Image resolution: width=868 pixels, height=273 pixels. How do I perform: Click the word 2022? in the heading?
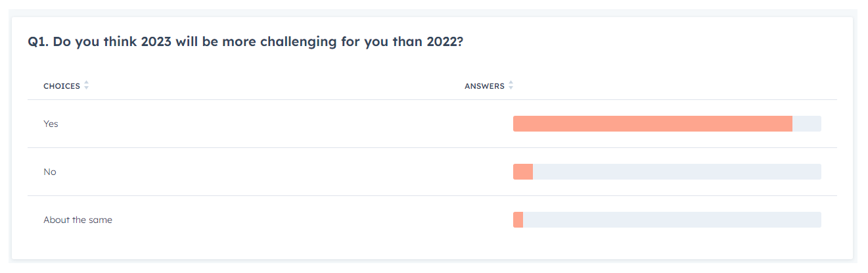(444, 42)
